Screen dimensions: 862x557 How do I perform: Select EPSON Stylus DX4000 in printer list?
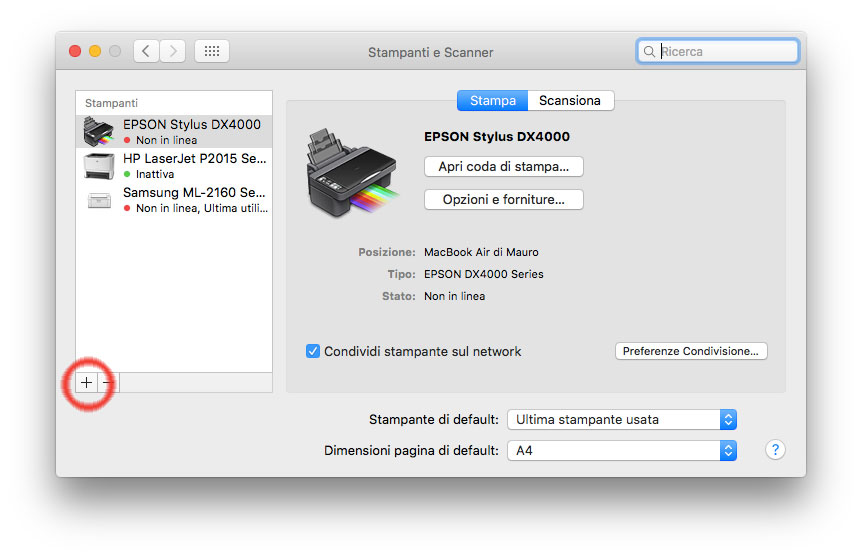click(174, 131)
